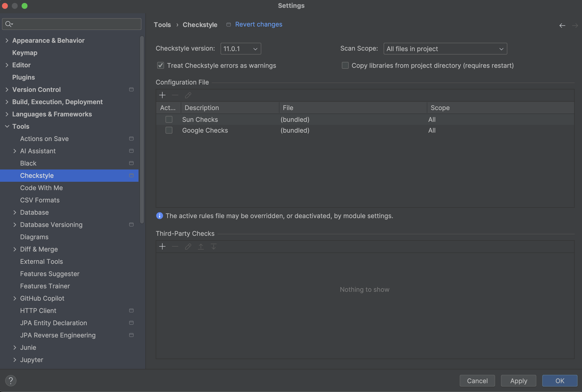
Task: Open the Plugins settings page
Action: click(x=24, y=77)
